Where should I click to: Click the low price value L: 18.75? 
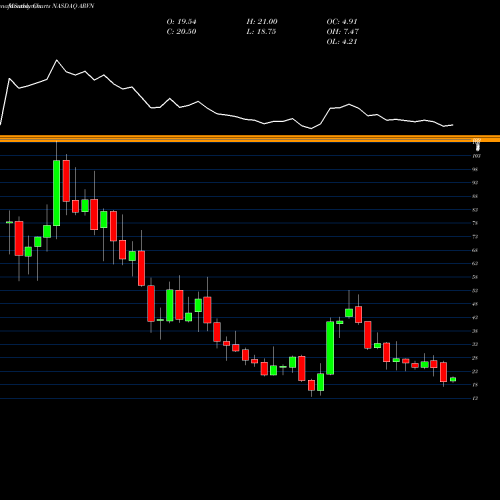click(x=261, y=32)
